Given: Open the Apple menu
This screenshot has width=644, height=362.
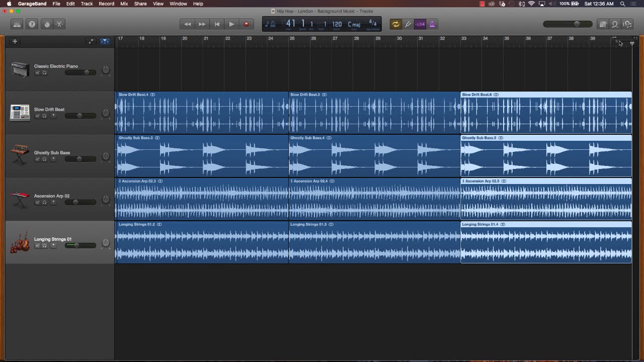Looking at the screenshot, I should point(9,4).
